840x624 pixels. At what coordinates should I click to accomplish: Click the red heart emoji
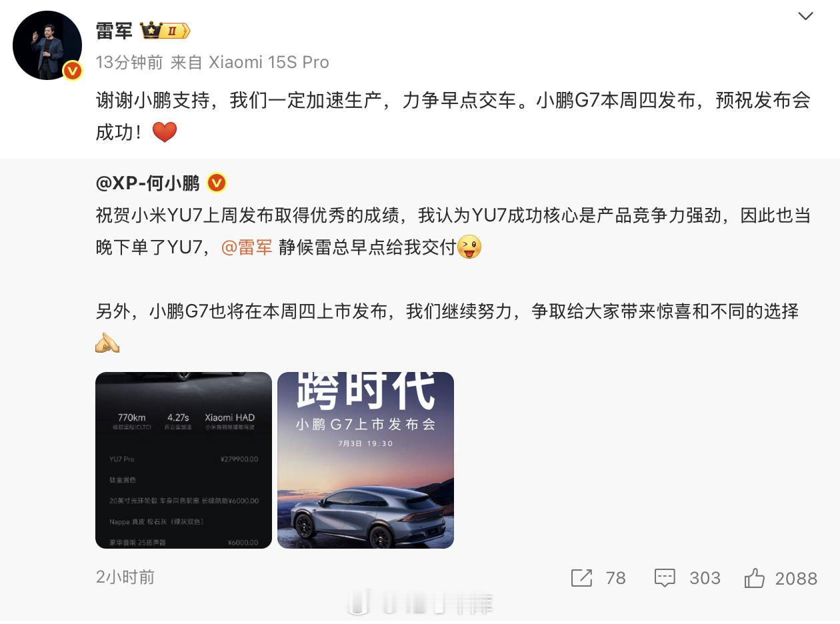pos(165,132)
